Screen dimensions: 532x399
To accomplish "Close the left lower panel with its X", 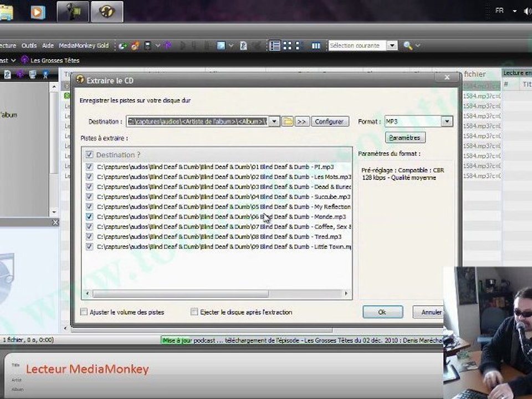I will 55,222.
